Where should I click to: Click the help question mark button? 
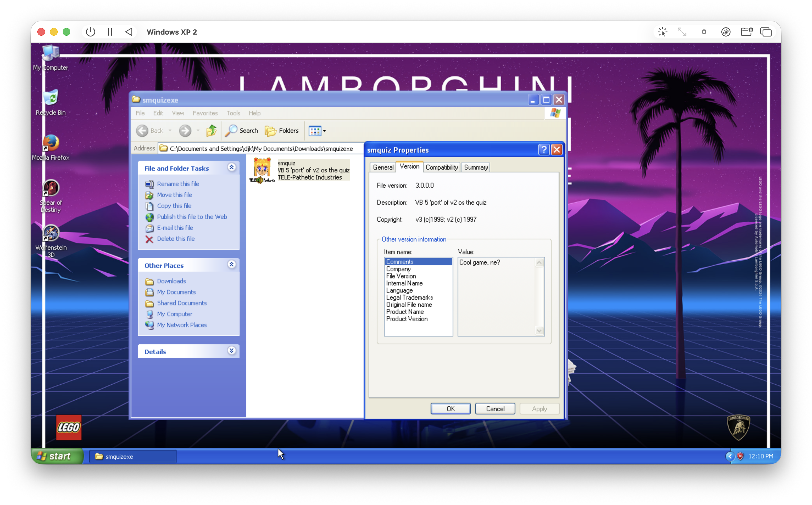tap(543, 150)
